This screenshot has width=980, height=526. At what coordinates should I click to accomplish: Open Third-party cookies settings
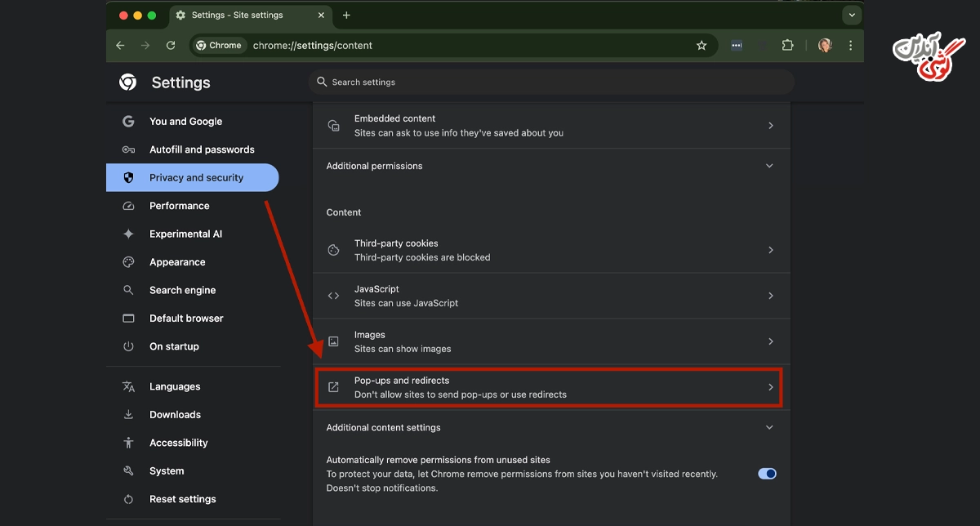551,250
